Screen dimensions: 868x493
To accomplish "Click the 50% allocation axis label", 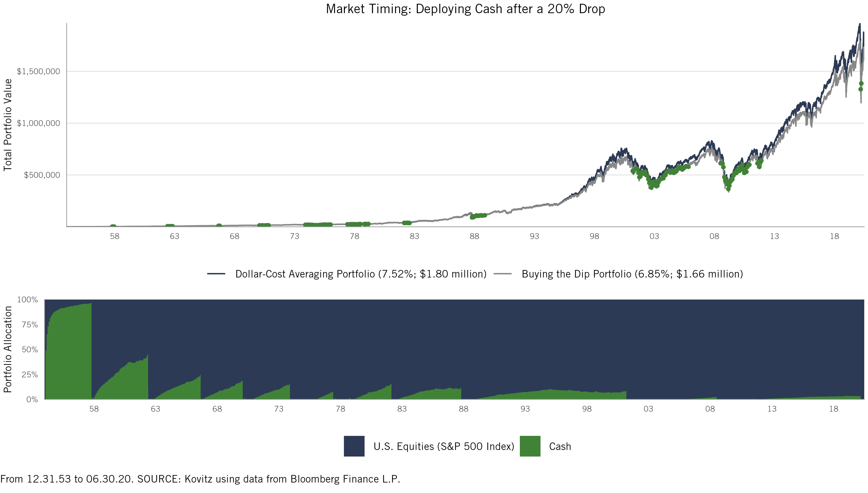I will [x=30, y=349].
